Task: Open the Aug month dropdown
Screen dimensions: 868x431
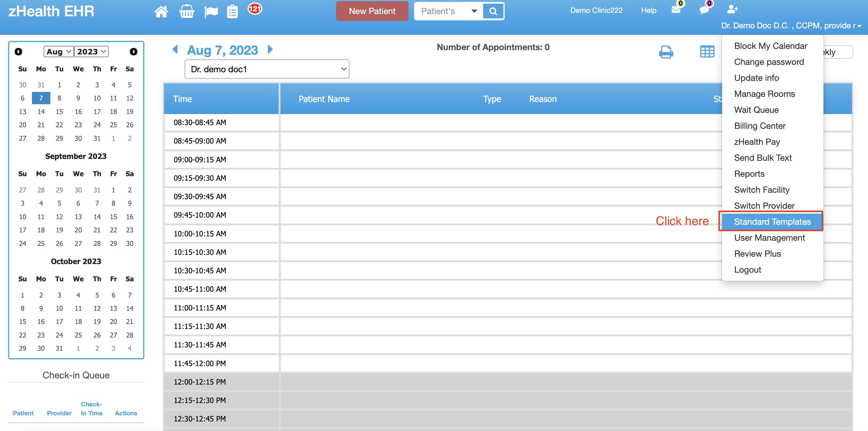Action: (x=59, y=52)
